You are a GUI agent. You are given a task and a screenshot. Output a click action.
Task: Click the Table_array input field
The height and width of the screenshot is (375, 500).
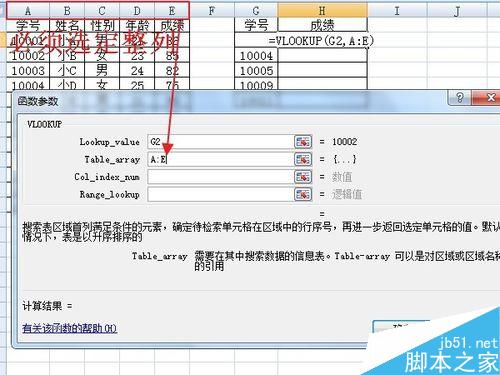click(220, 159)
